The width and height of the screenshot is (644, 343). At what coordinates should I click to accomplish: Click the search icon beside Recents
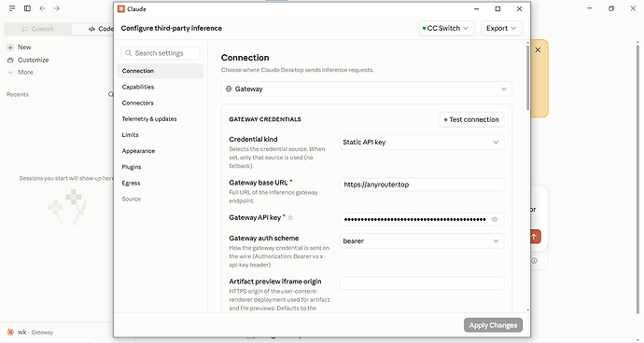click(110, 94)
